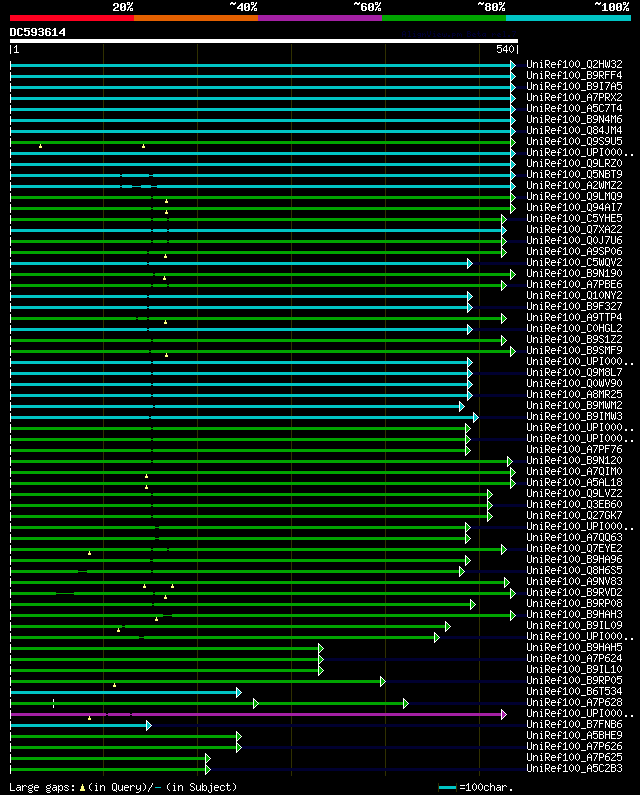Click the red 20% identity legend segment
This screenshot has width=640, height=795.
pyautogui.click(x=72, y=18)
